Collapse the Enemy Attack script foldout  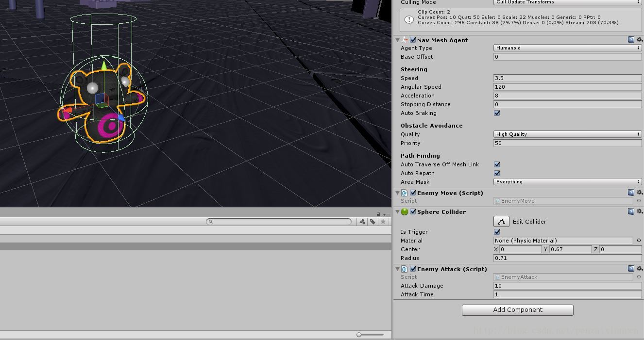pos(397,269)
